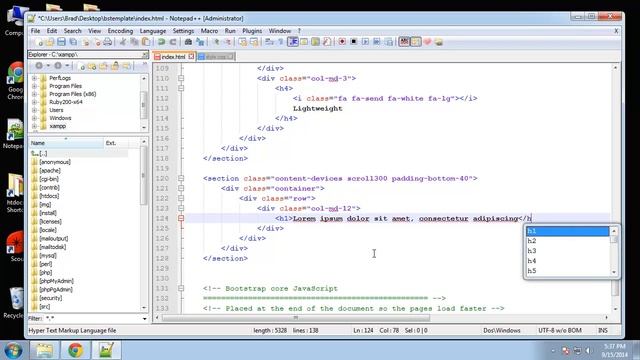Undo with the green arrow icon

161,42
